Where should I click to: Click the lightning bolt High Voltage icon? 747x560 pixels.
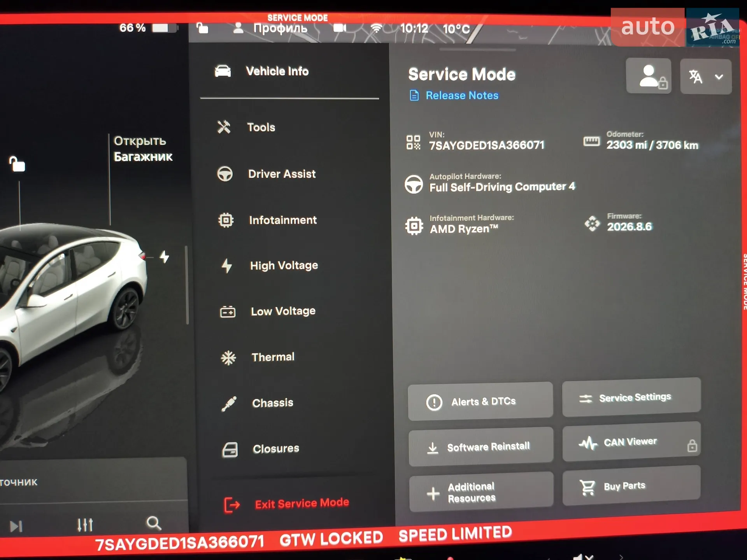click(x=226, y=266)
